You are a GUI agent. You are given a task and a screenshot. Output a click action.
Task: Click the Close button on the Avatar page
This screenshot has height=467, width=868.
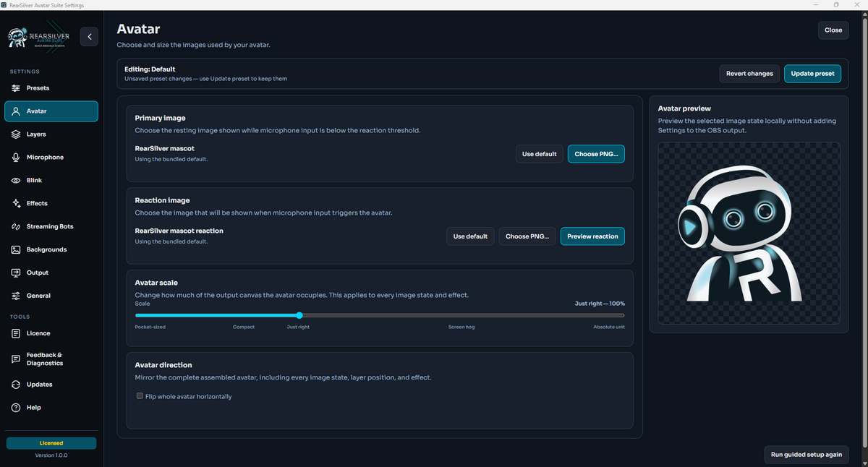[833, 30]
